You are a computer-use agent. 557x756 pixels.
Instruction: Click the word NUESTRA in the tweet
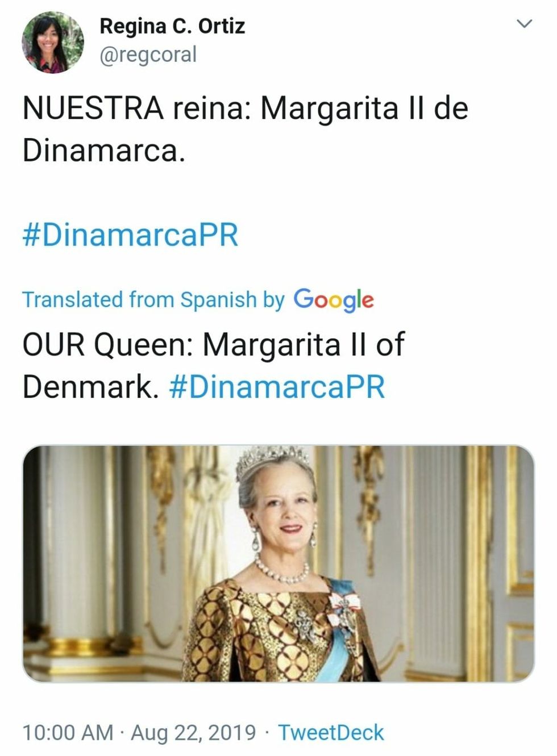click(93, 108)
